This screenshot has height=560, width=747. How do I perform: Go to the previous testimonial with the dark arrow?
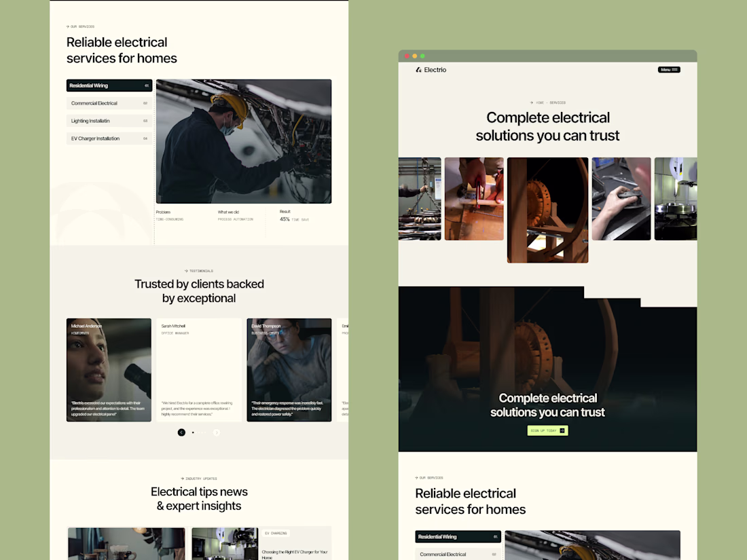coord(181,432)
